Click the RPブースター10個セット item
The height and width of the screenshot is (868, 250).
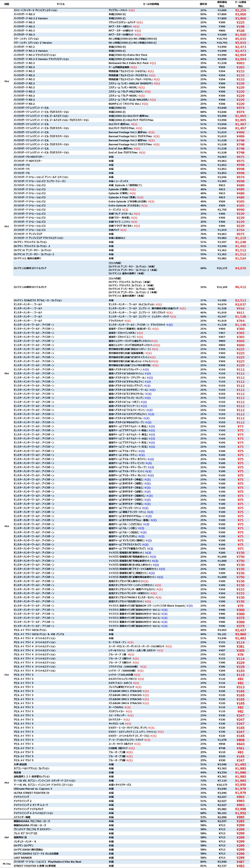click(125, 31)
